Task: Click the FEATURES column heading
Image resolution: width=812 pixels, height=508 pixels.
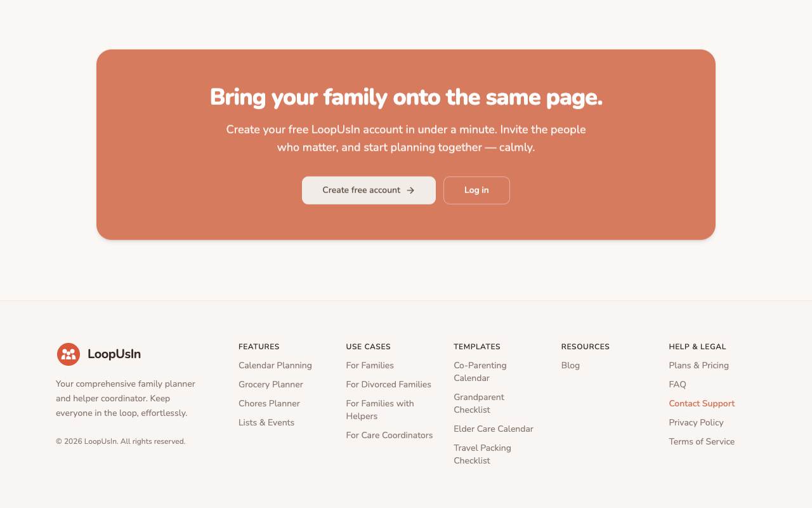Action: (259, 347)
